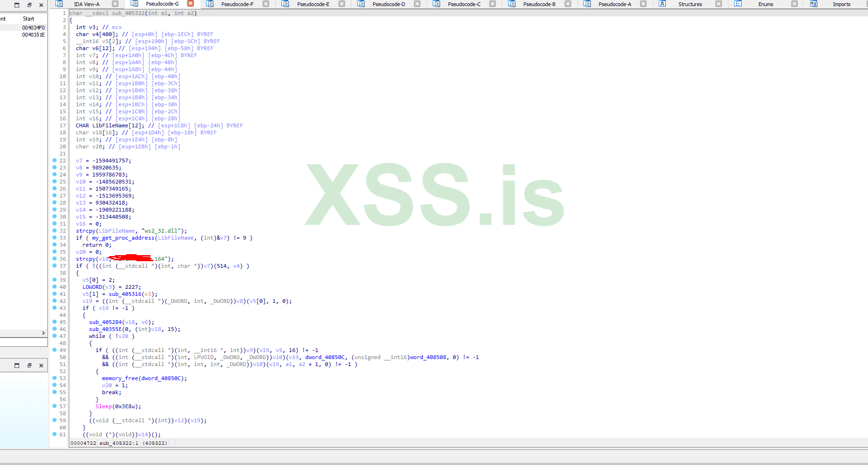Show the Imports tab
The image size is (868, 470).
[x=841, y=4]
